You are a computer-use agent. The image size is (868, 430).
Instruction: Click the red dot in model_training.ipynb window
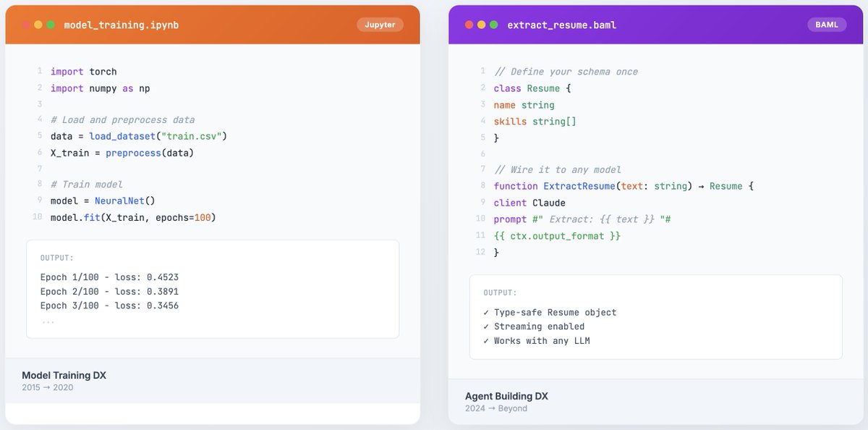[27, 25]
